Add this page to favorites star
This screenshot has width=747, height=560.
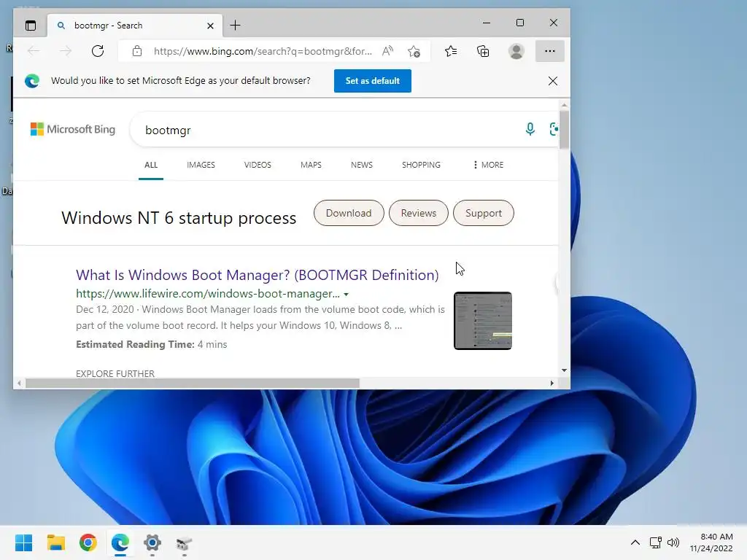click(414, 51)
